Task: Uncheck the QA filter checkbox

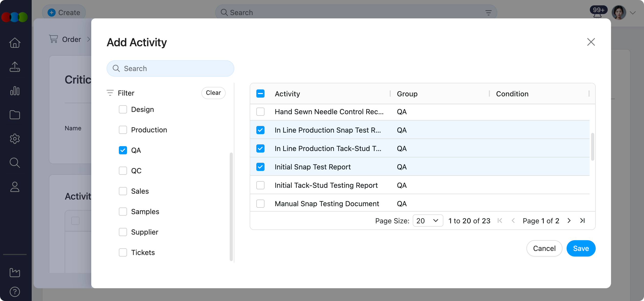Action: click(123, 150)
